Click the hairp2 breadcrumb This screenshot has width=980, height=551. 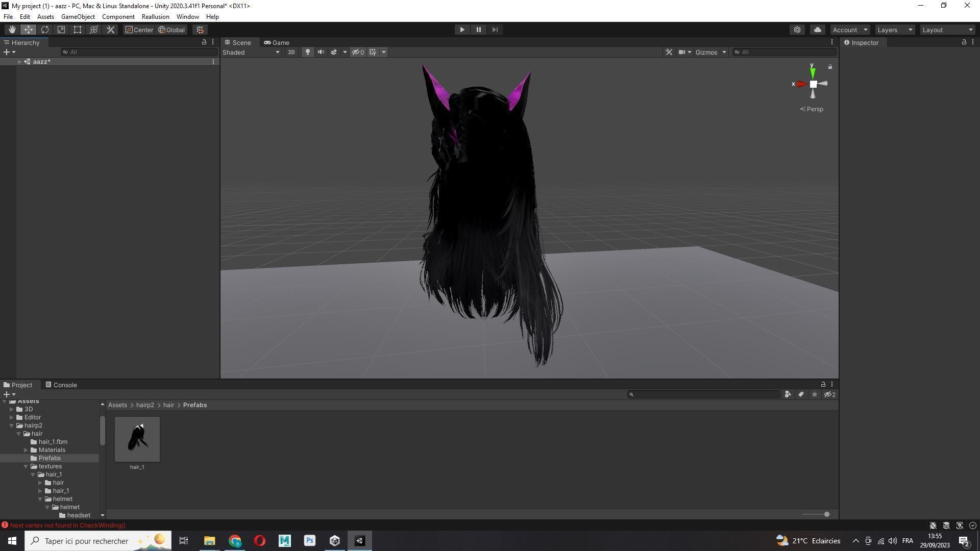(x=145, y=405)
